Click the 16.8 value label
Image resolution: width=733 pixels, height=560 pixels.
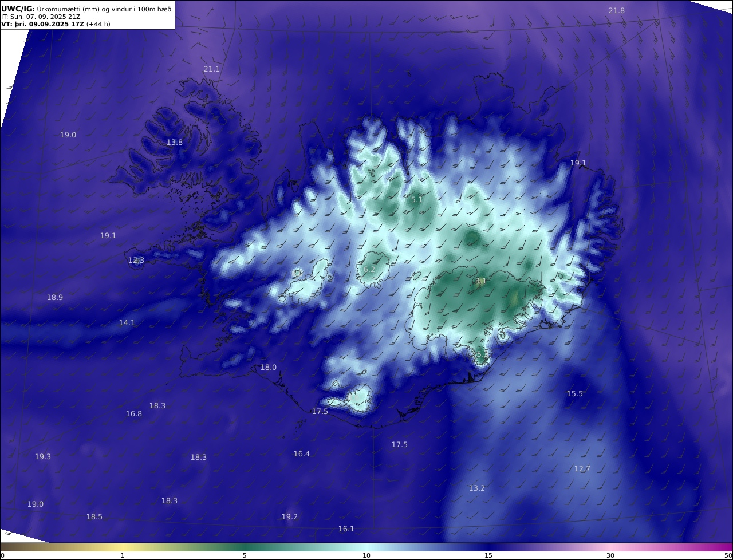click(x=134, y=413)
